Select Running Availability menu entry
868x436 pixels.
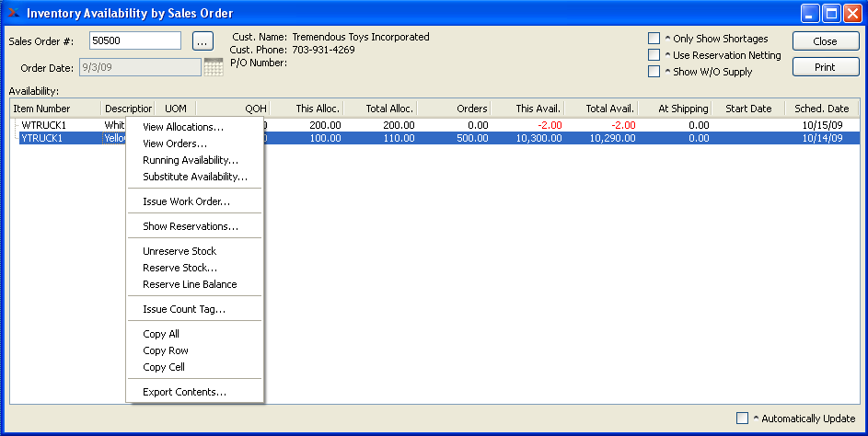191,160
